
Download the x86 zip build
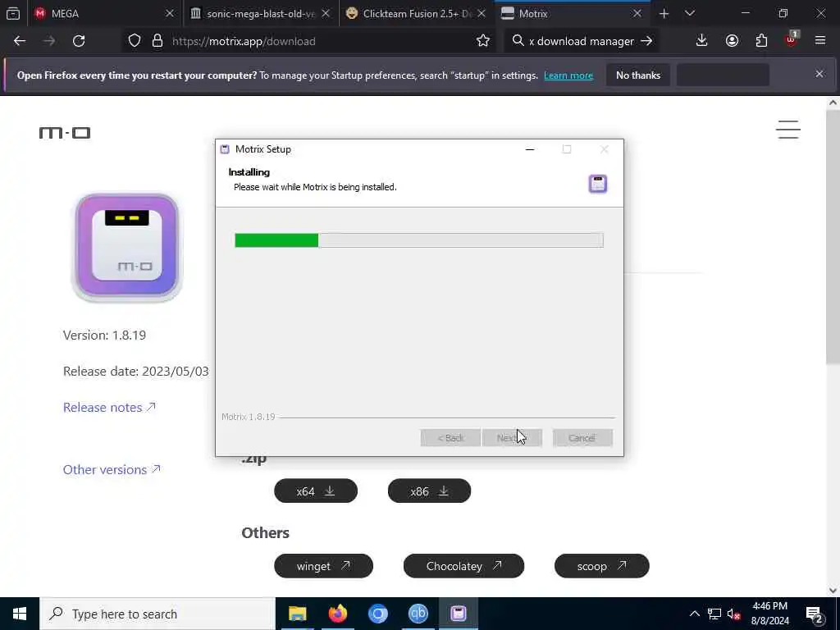pos(429,491)
